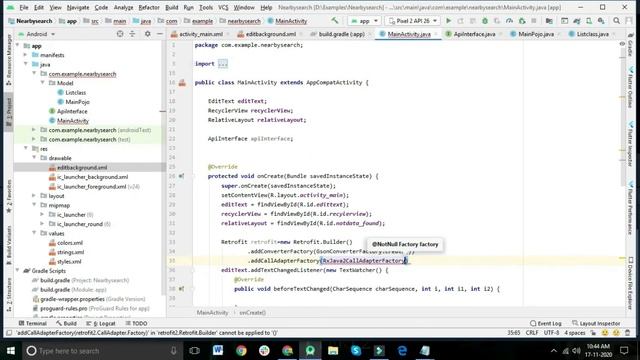640x360 pixels.
Task: Collapse the drawable folder node
Action: (x=34, y=158)
